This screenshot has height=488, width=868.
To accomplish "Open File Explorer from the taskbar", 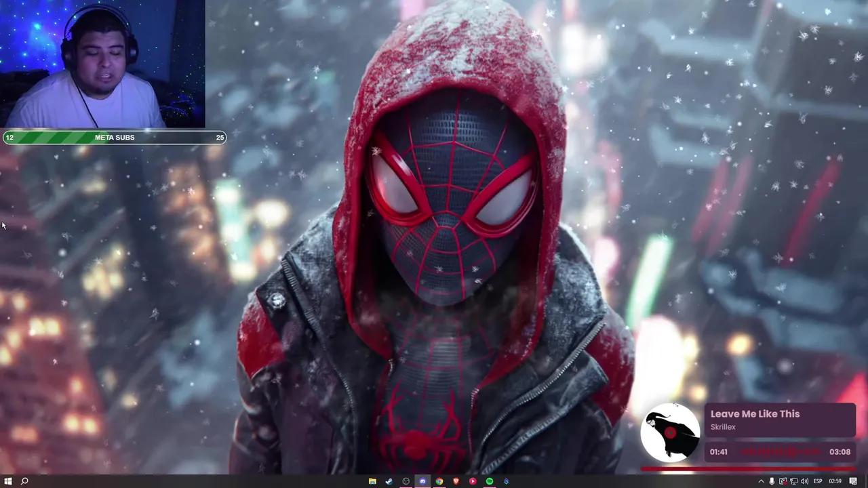I will pos(372,481).
